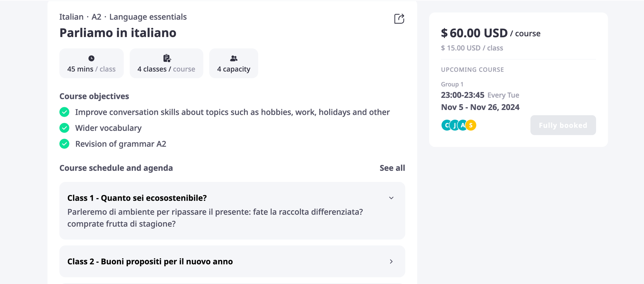Click the share course icon
The image size is (644, 284).
(x=399, y=19)
